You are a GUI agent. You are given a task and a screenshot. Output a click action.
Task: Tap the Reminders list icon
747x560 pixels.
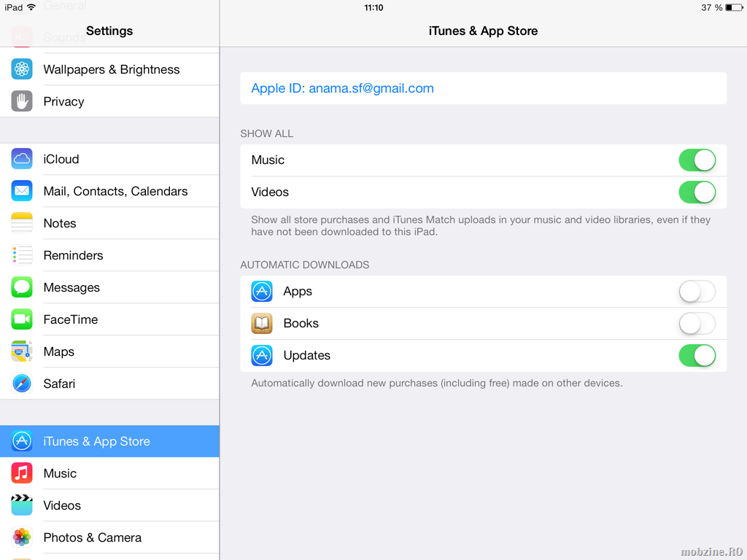pyautogui.click(x=22, y=255)
